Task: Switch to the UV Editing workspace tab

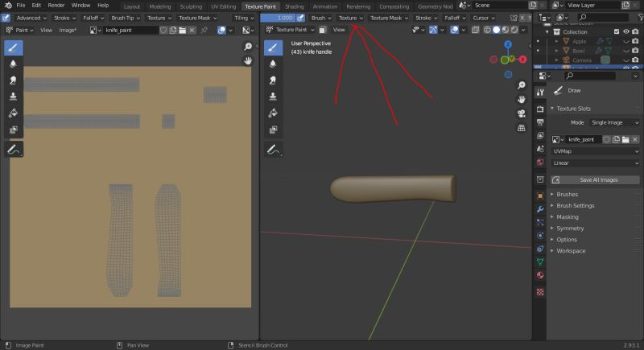Action: pos(224,6)
